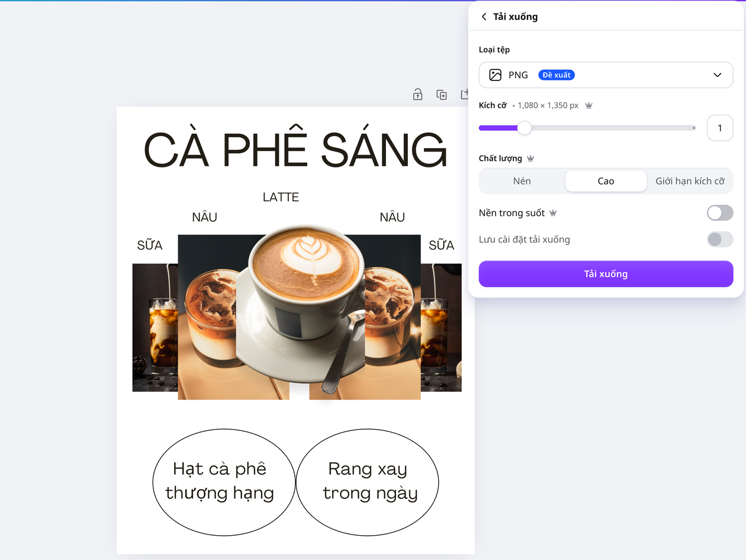
Task: Toggle Lưu cài đặt tải xuống switch
Action: (720, 240)
